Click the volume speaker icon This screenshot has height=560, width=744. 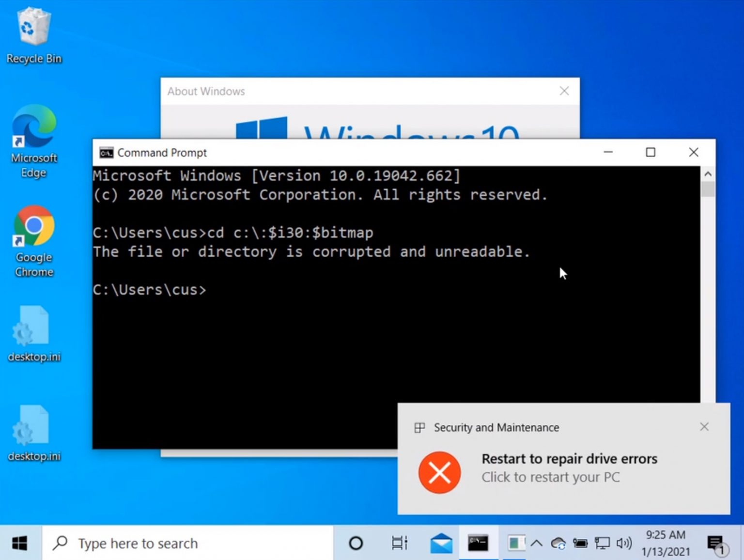tap(624, 543)
